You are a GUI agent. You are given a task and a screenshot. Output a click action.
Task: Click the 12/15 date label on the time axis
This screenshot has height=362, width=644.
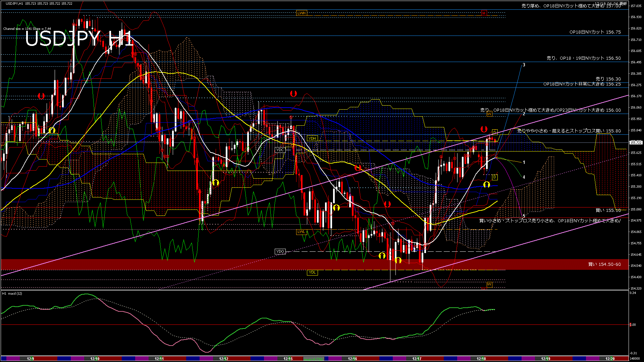288,359
